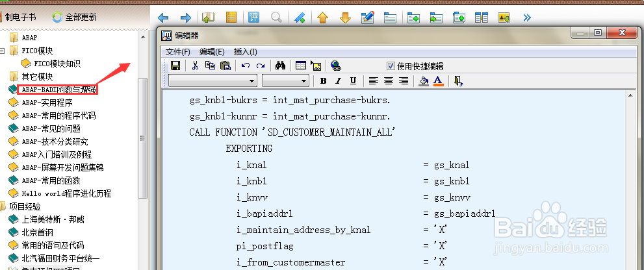Screen dimensions: 644x270
Task: Collapse the FICO模块 tree node
Action: coord(3,51)
